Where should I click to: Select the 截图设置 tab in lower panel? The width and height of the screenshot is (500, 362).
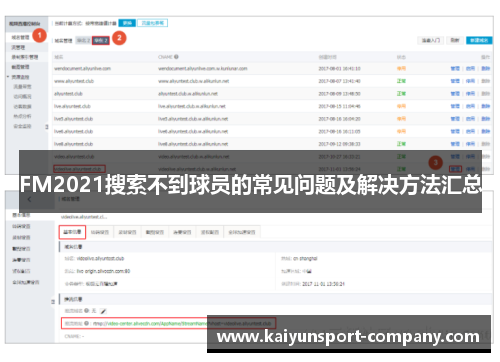click(x=155, y=232)
